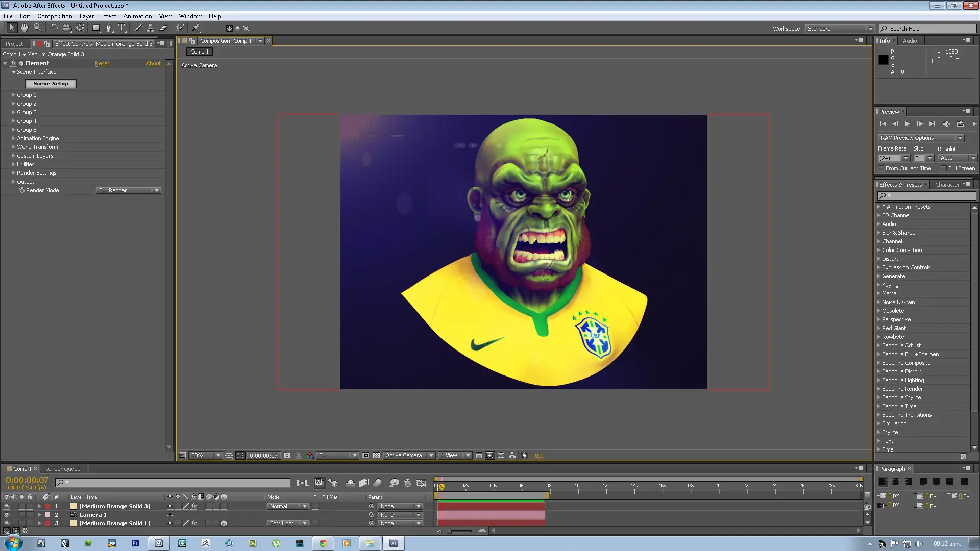980x551 pixels.
Task: Switch to the Character panel tab
Action: click(947, 185)
